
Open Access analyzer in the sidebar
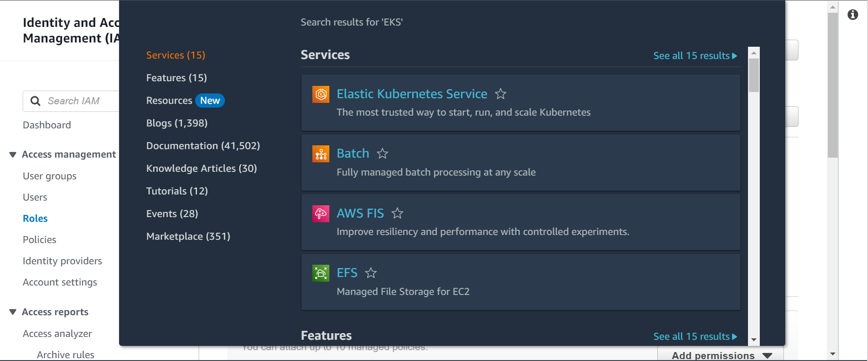point(57,334)
